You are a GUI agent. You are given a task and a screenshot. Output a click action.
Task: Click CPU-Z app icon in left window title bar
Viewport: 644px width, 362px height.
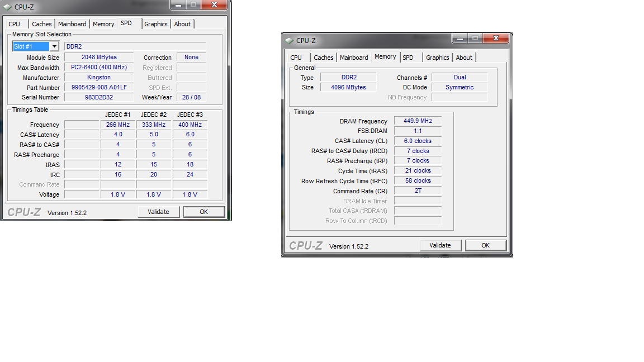pyautogui.click(x=7, y=7)
